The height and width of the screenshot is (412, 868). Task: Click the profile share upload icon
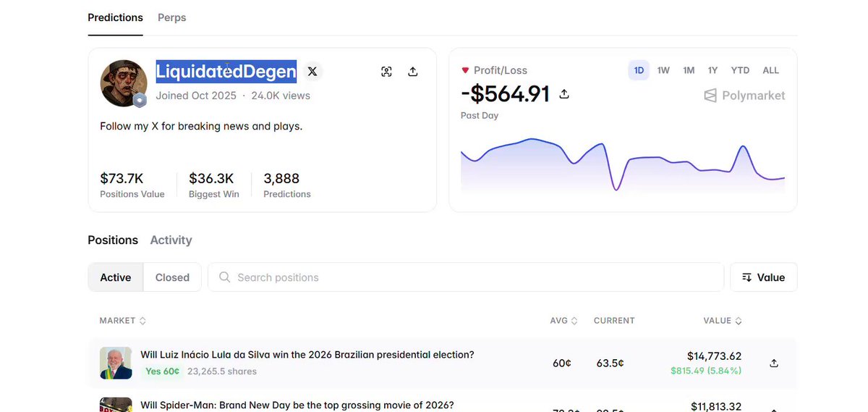click(x=413, y=72)
